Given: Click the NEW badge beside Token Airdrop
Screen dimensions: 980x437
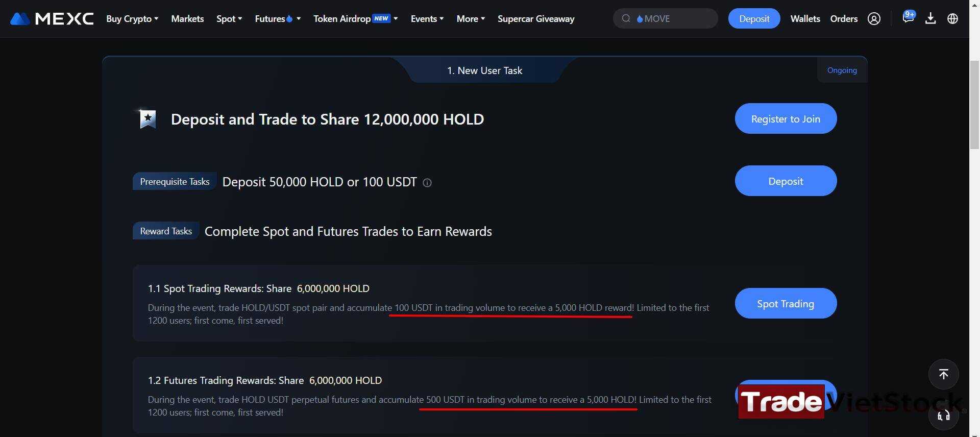Looking at the screenshot, I should coord(381,18).
